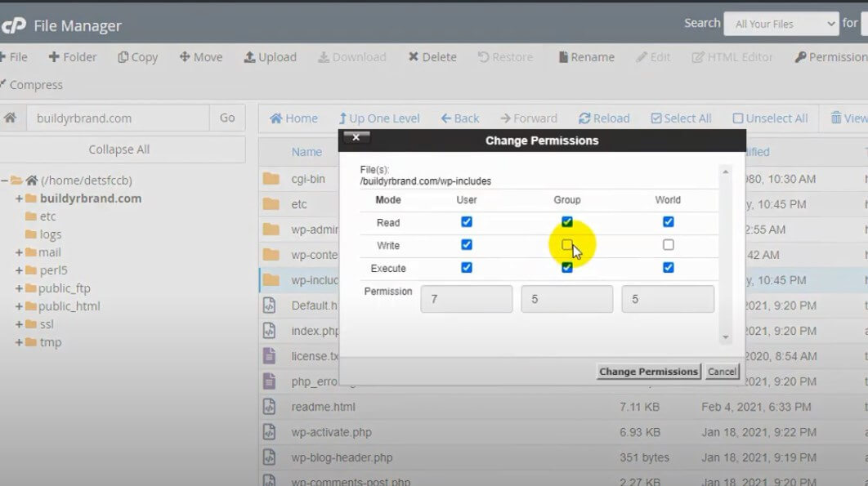Click the cPanel logo icon
The height and width of the screenshot is (486, 868).
click(13, 25)
